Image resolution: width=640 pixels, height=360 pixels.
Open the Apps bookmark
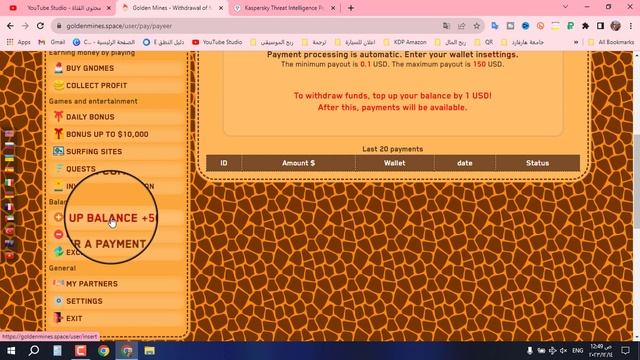coord(19,42)
